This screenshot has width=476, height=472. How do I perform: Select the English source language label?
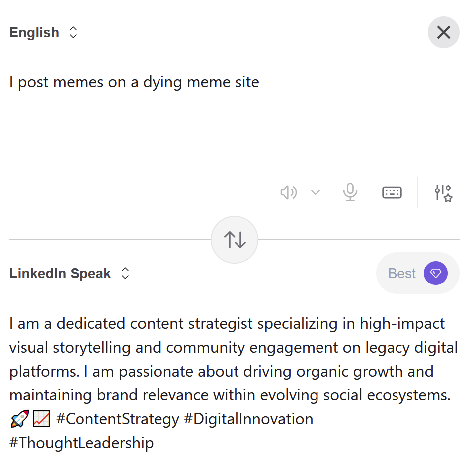34,33
